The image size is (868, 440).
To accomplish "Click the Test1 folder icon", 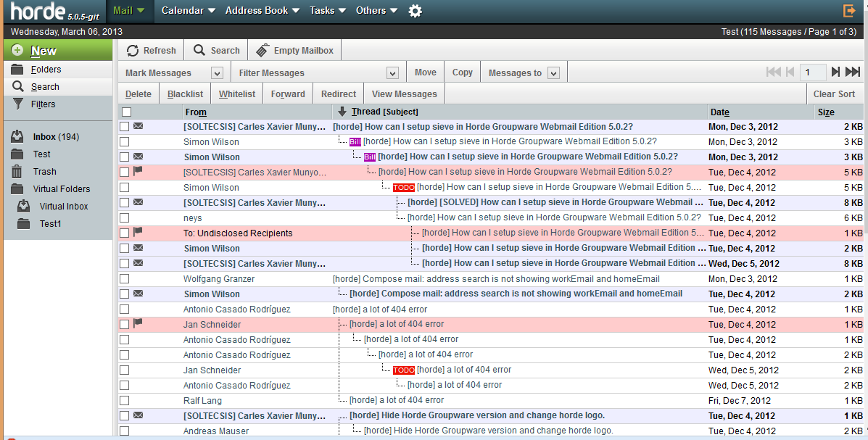I will pos(24,223).
